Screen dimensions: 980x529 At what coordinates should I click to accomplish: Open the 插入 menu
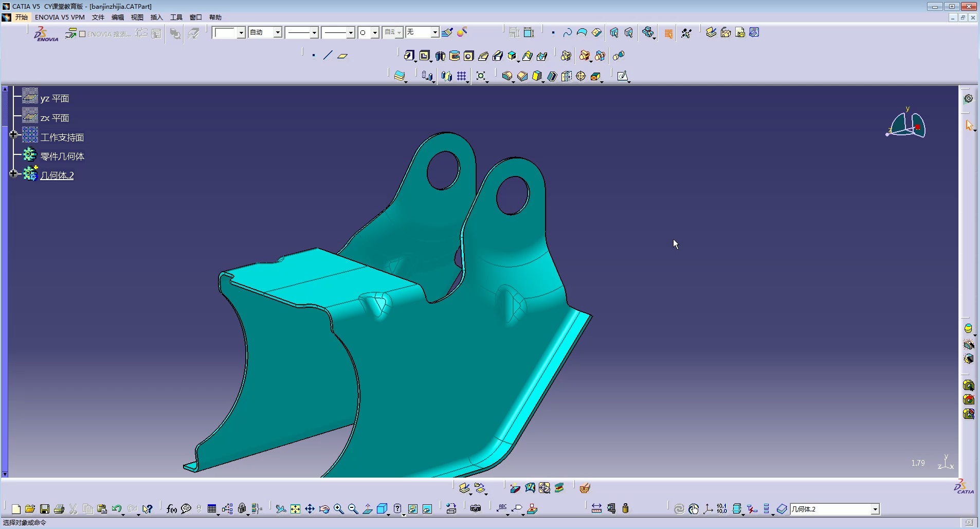(156, 17)
